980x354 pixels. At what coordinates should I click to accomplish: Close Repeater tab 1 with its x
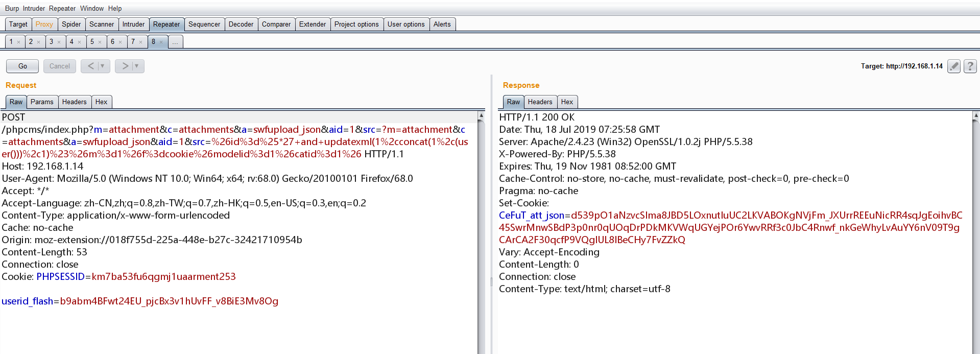click(x=18, y=42)
